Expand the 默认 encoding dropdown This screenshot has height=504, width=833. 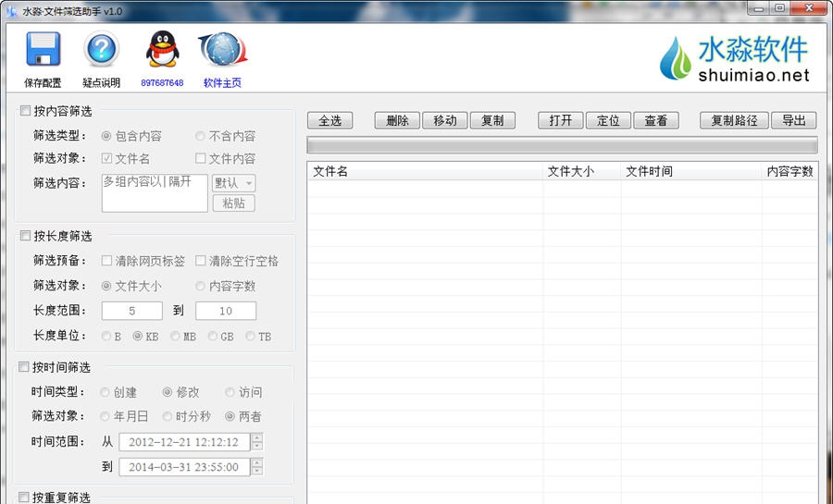tap(234, 183)
